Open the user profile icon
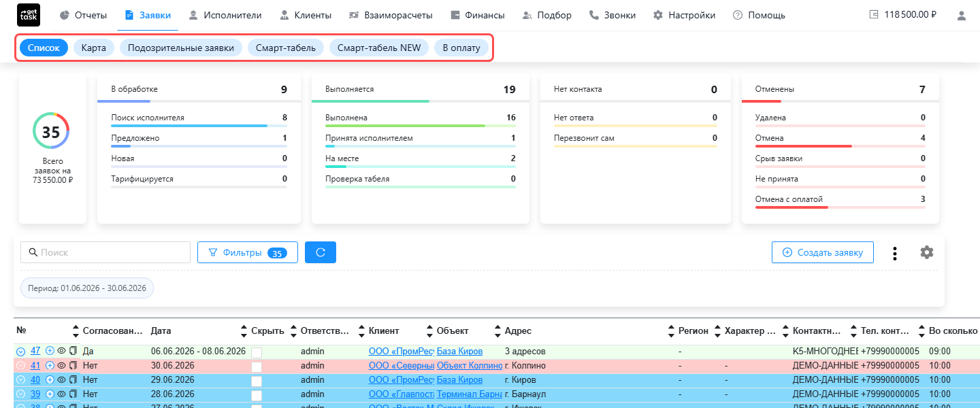This screenshot has width=980, height=408. 962,16
